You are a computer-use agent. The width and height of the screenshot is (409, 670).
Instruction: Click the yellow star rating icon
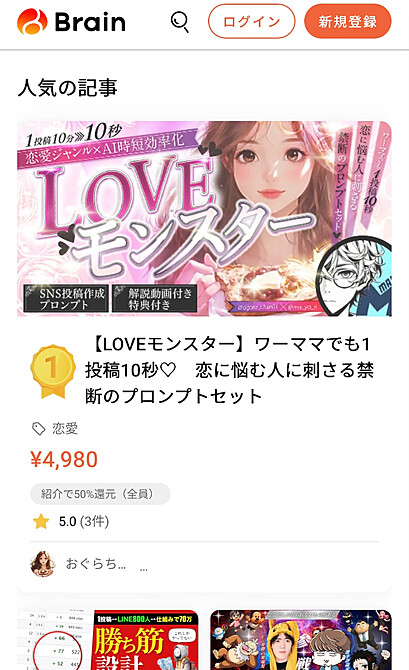[41, 522]
